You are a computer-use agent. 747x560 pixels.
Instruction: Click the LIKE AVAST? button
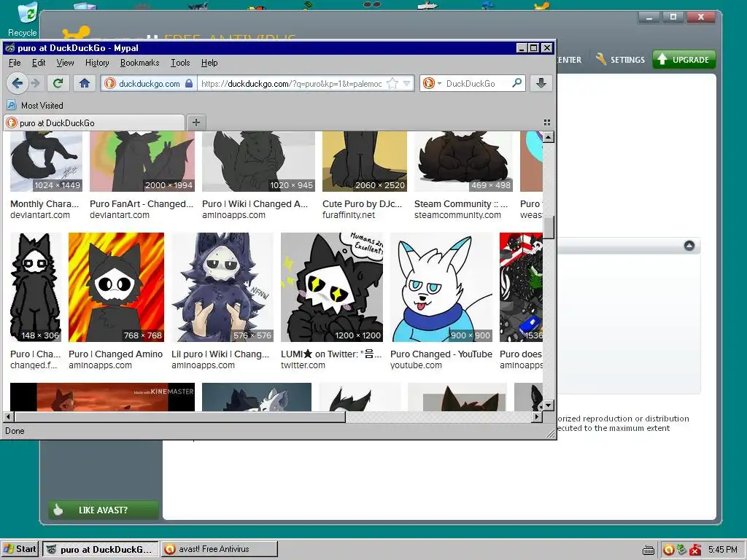point(104,510)
